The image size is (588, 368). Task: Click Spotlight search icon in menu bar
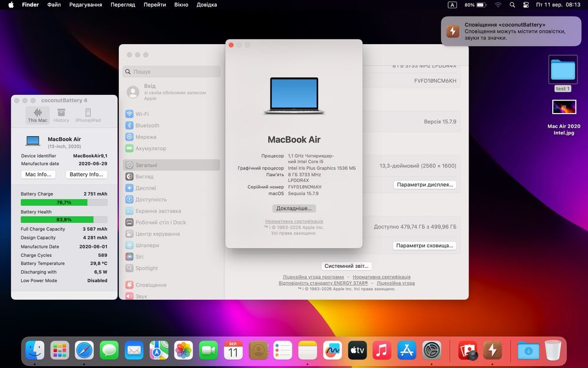[512, 5]
